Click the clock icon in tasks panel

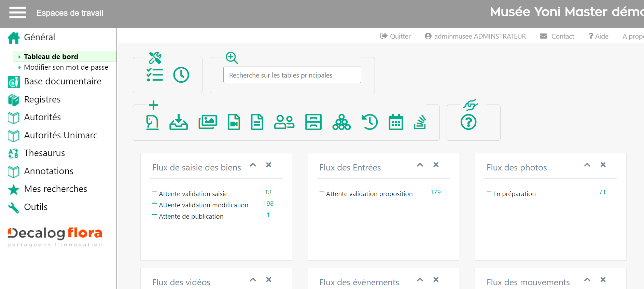point(181,75)
